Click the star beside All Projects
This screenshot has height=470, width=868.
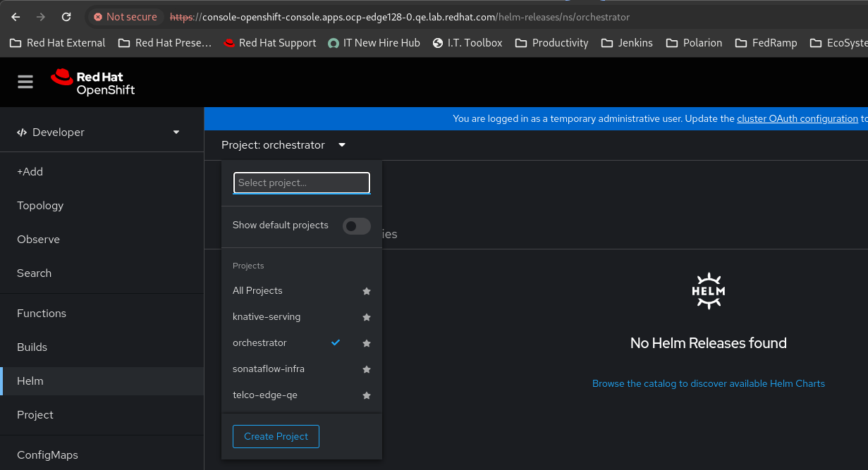[367, 291]
